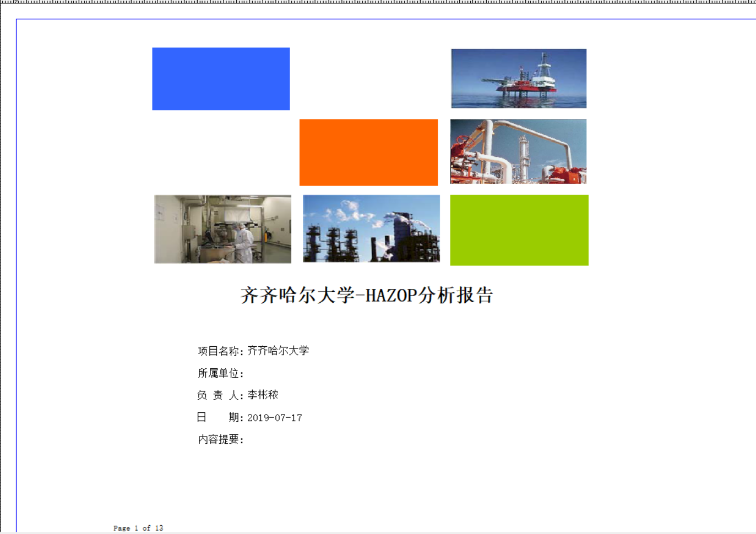The height and width of the screenshot is (534, 756).
Task: Select the refinery towers photo
Action: tap(371, 228)
